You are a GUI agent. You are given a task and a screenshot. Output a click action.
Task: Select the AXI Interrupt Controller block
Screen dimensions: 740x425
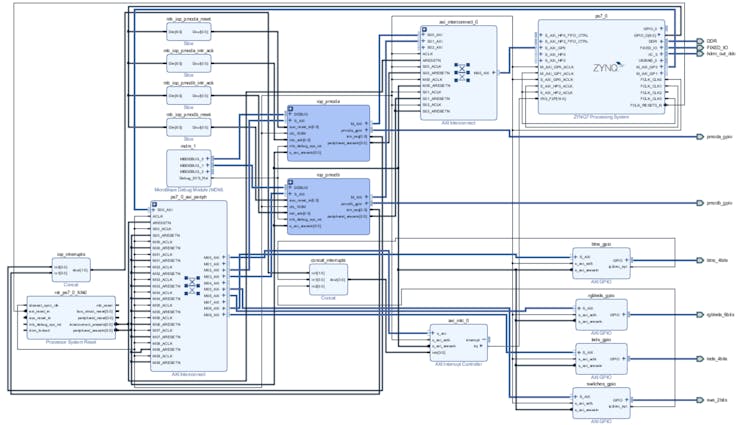point(458,343)
